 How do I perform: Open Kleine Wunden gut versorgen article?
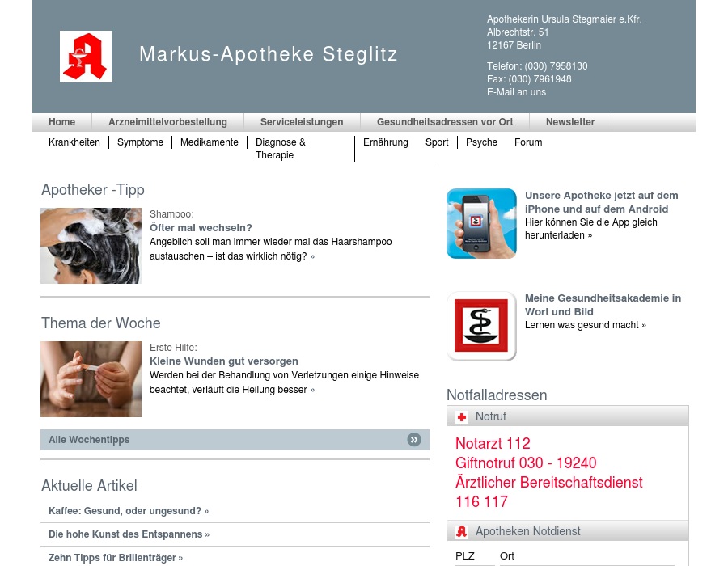click(x=224, y=361)
